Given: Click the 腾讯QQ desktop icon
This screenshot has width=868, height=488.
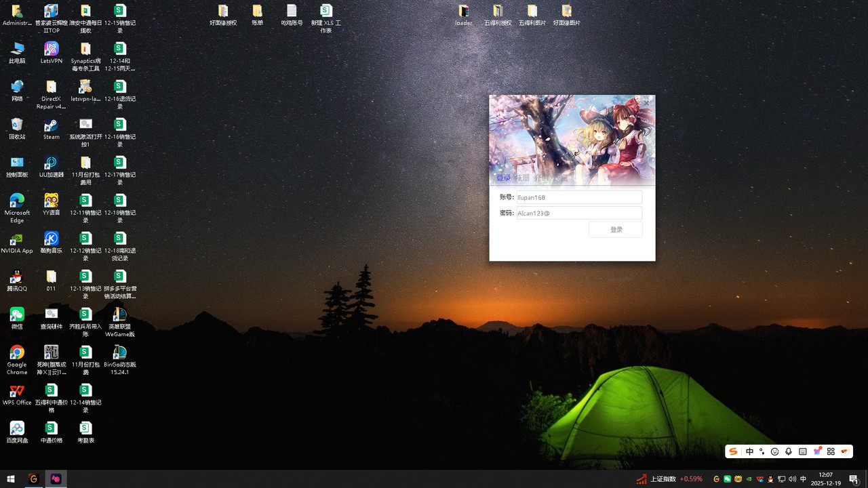Looking at the screenshot, I should coord(17,281).
